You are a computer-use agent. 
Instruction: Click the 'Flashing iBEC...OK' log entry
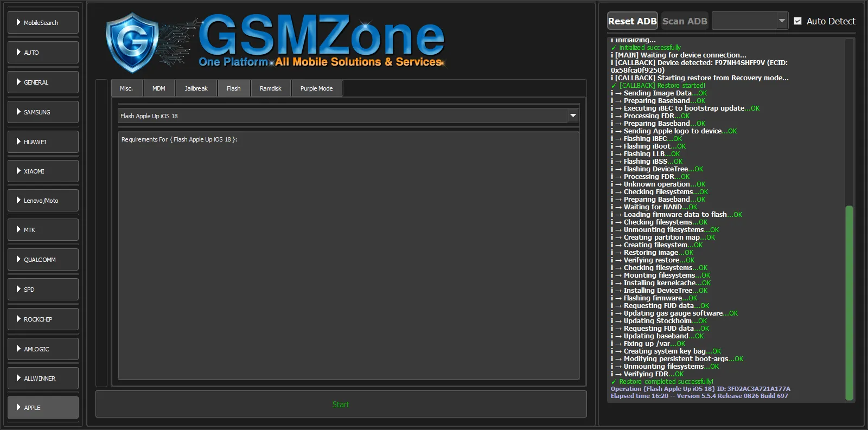click(x=647, y=139)
